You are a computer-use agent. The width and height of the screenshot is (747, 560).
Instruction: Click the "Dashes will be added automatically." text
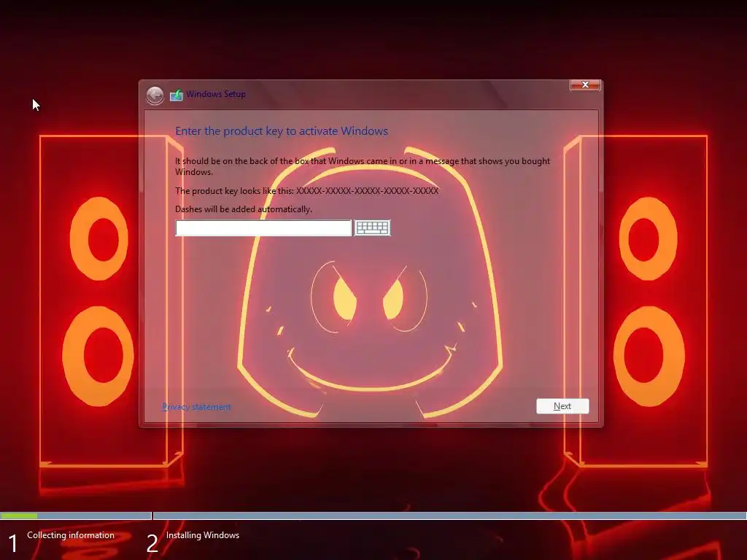(x=244, y=209)
